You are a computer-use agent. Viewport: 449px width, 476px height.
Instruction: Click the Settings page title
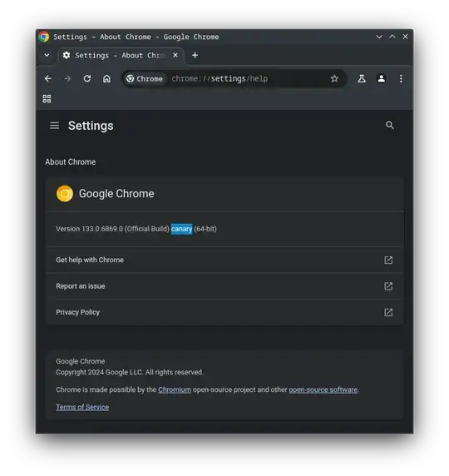coord(91,126)
